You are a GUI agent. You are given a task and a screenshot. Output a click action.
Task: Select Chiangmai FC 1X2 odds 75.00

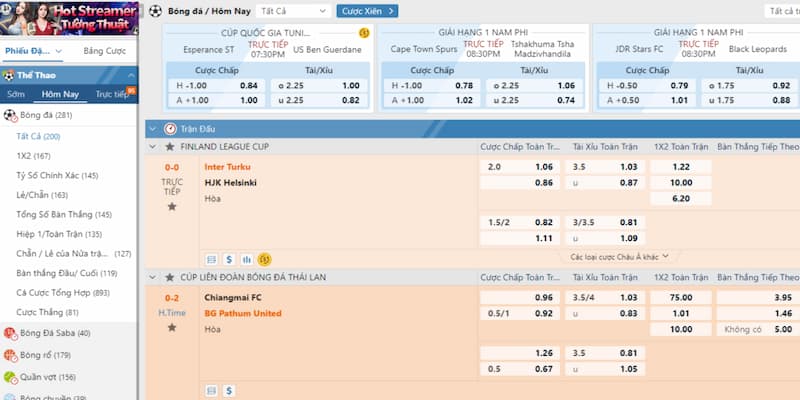coord(681,297)
